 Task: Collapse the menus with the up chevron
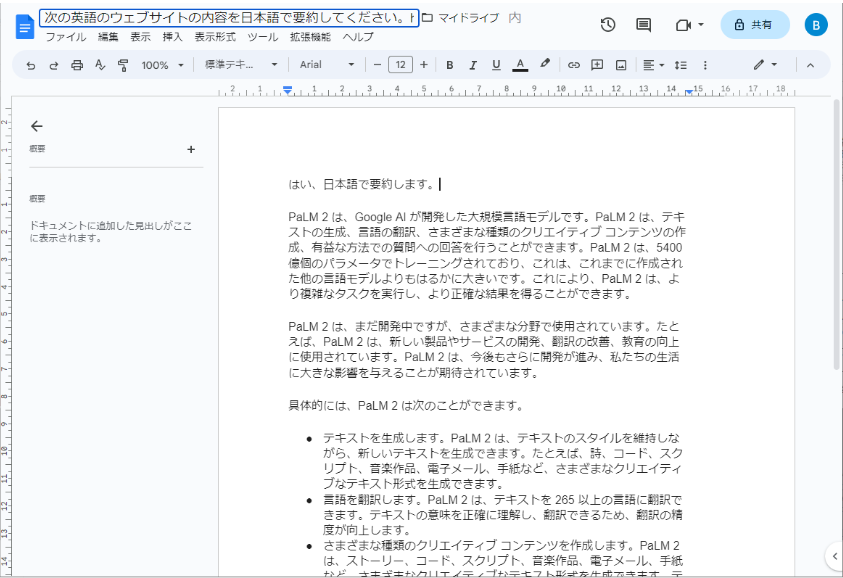pos(810,65)
